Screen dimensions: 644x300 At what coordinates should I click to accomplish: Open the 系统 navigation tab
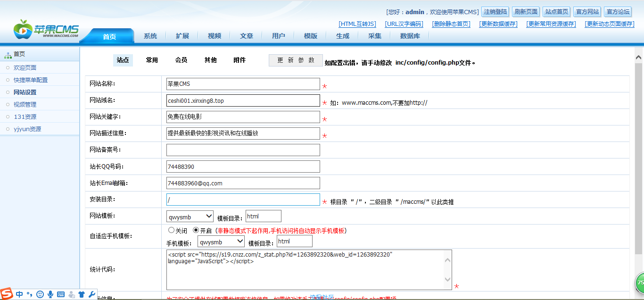(150, 36)
